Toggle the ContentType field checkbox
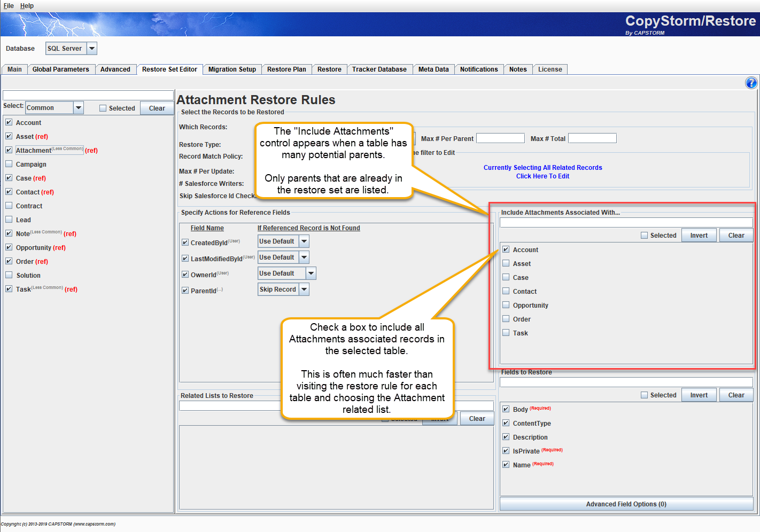 (506, 423)
